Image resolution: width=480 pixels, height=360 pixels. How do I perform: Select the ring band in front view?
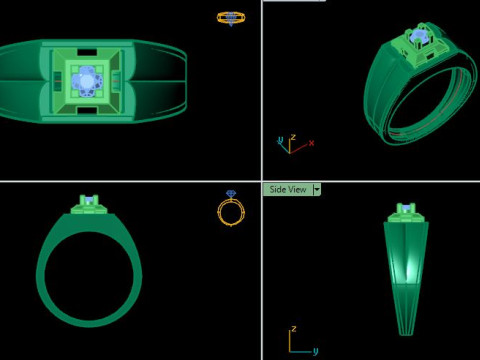tap(89, 270)
